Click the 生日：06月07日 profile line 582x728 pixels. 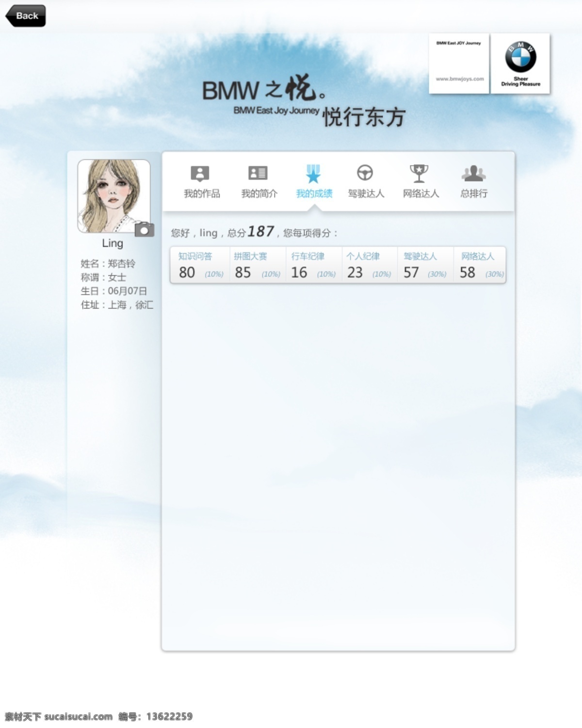tap(113, 291)
